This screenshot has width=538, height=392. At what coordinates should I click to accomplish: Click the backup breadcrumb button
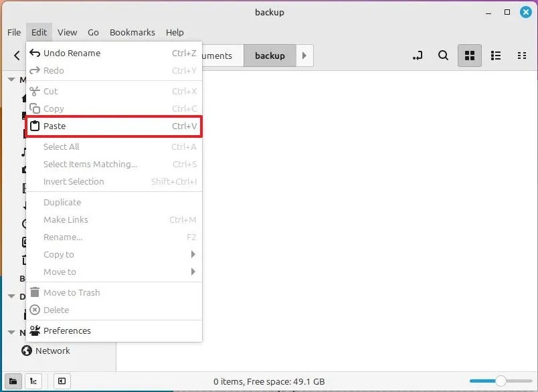pos(270,56)
